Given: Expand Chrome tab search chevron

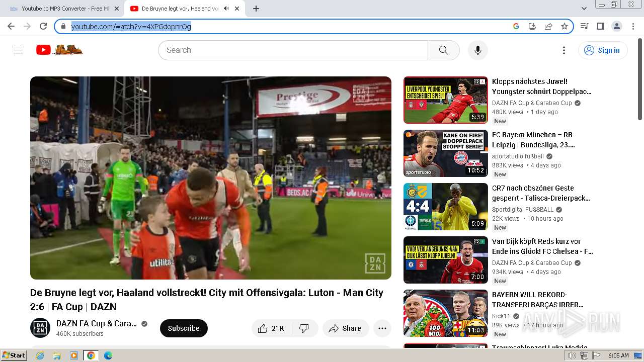Looking at the screenshot, I should coord(584,9).
